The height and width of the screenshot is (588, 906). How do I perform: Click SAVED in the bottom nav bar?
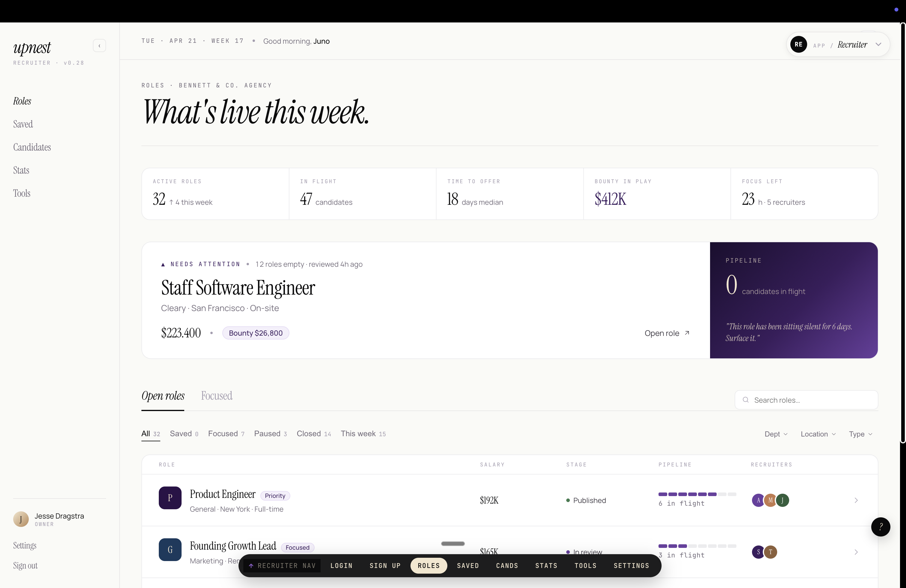click(468, 566)
